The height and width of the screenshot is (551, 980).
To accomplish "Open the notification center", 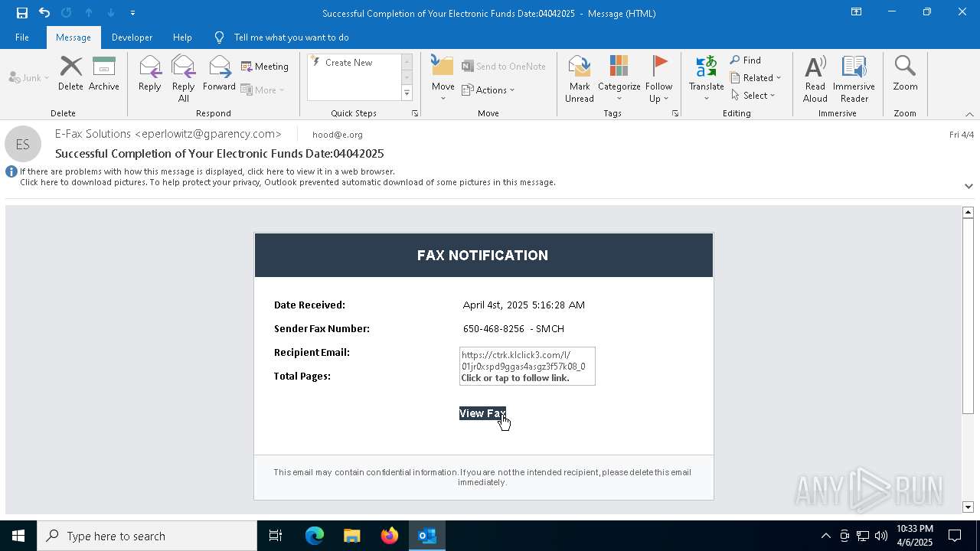I will click(955, 536).
